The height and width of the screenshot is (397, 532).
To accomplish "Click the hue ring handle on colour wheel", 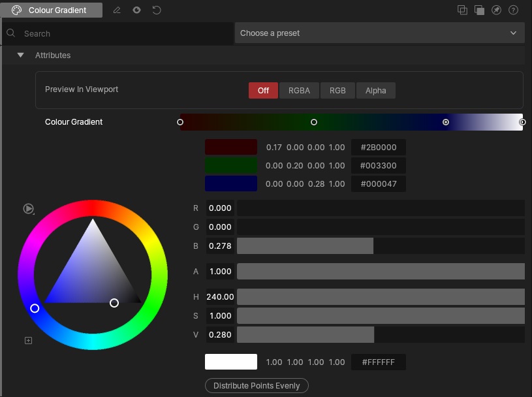I will (35, 308).
